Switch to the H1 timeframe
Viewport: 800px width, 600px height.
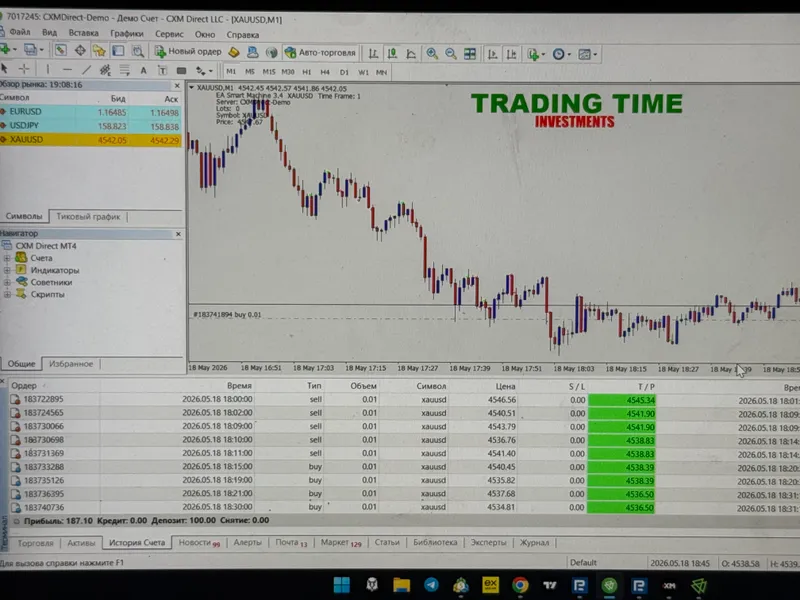[307, 72]
